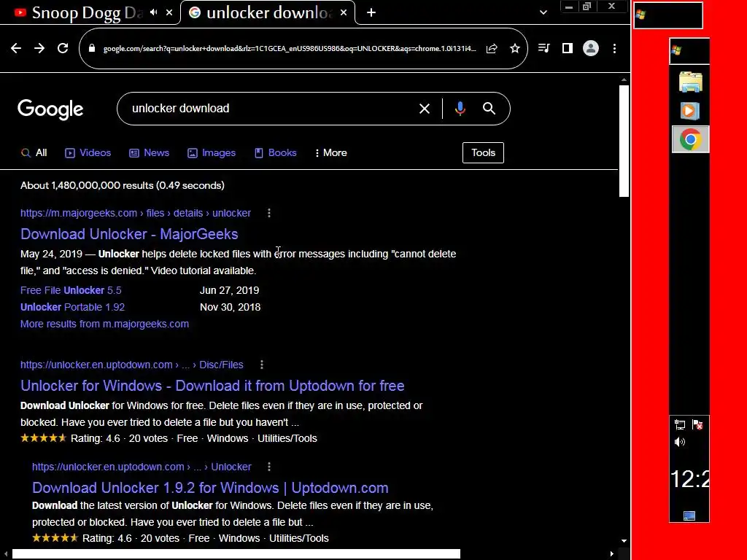Share this page icon in address bar
This screenshot has height=560, width=747.
(492, 49)
